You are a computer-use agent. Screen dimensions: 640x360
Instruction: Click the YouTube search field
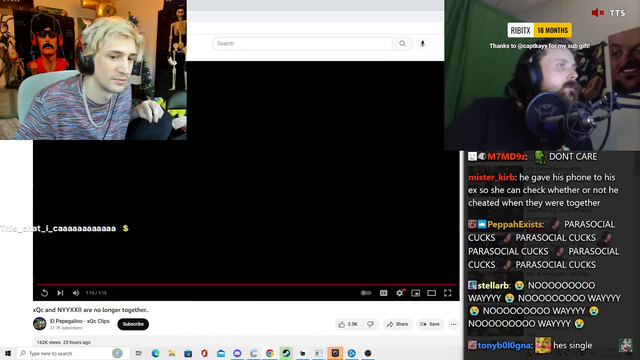point(302,43)
